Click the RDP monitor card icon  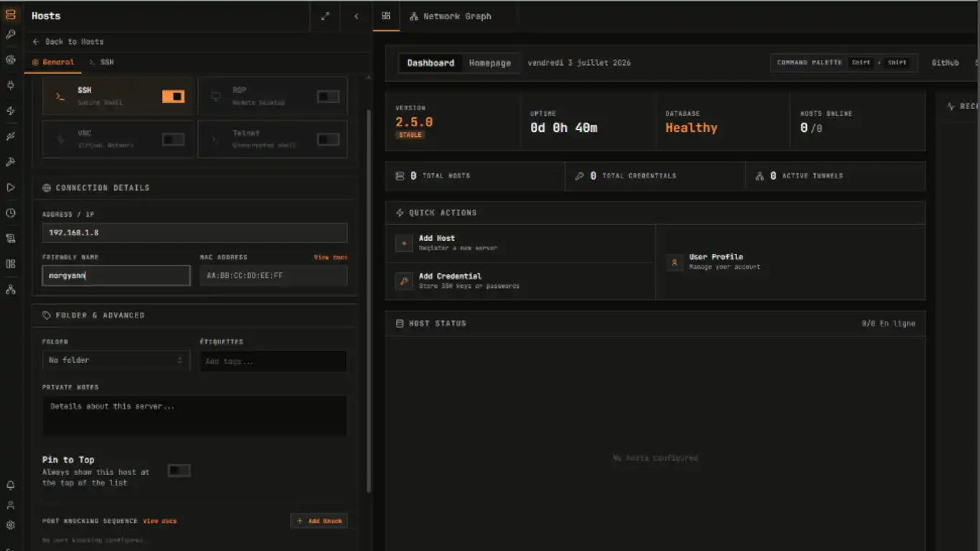(215, 96)
